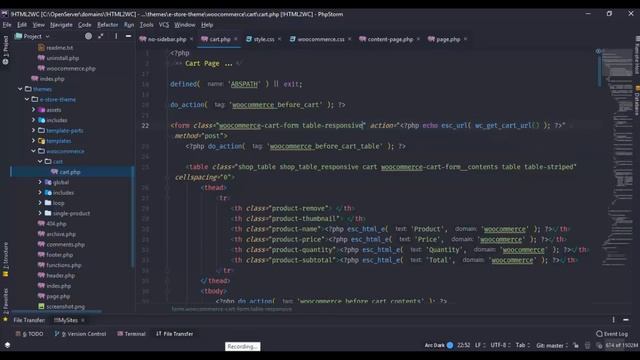Change LF line separator in status bar
640x360 pixels.
coord(480,345)
